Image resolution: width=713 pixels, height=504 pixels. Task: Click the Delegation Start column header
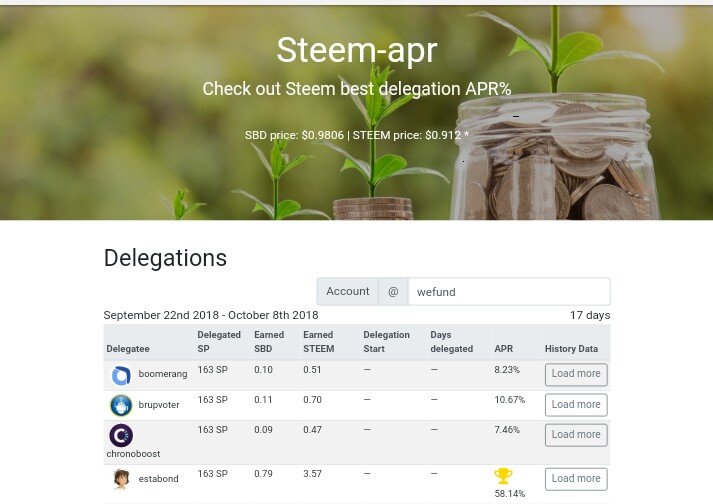[387, 341]
